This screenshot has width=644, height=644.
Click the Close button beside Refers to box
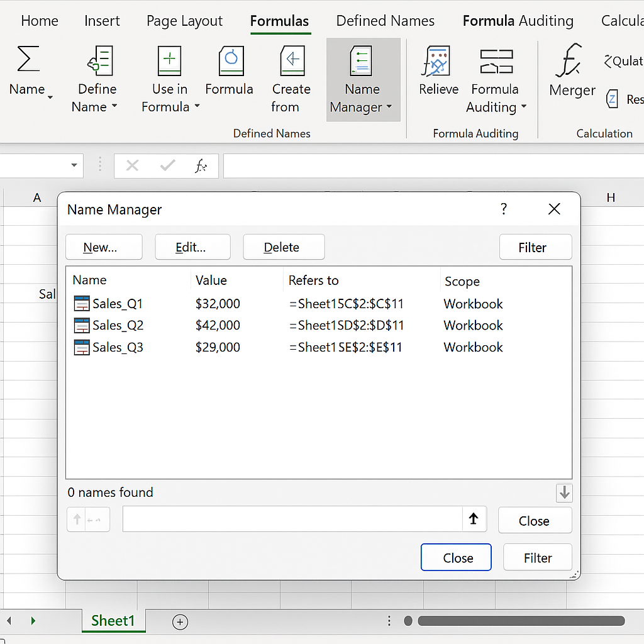tap(535, 520)
